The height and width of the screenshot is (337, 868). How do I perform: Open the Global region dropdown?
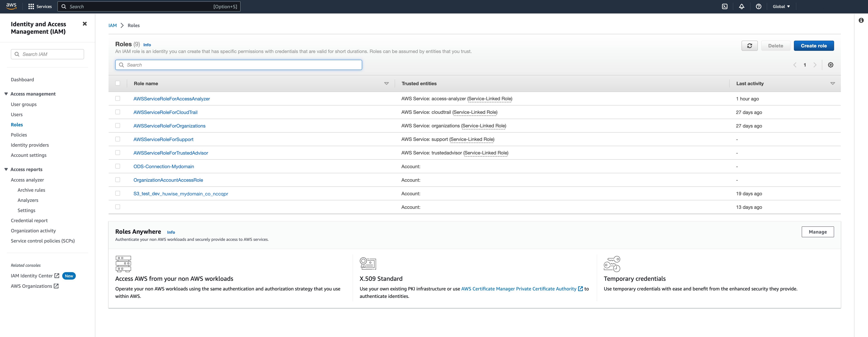pos(781,6)
